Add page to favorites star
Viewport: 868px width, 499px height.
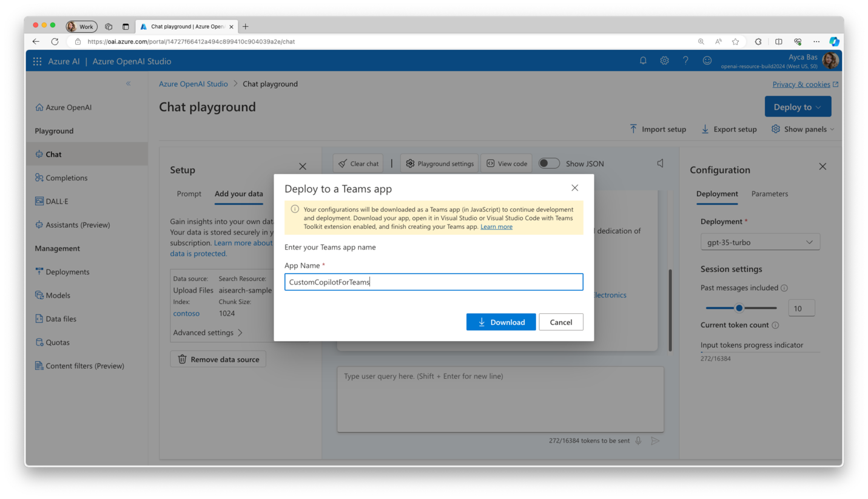click(x=735, y=42)
